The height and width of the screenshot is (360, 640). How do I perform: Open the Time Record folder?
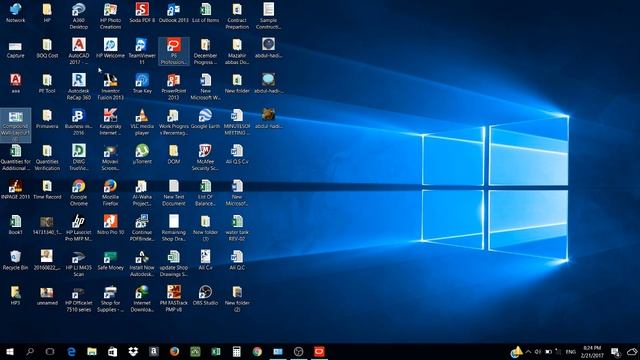coord(47,189)
